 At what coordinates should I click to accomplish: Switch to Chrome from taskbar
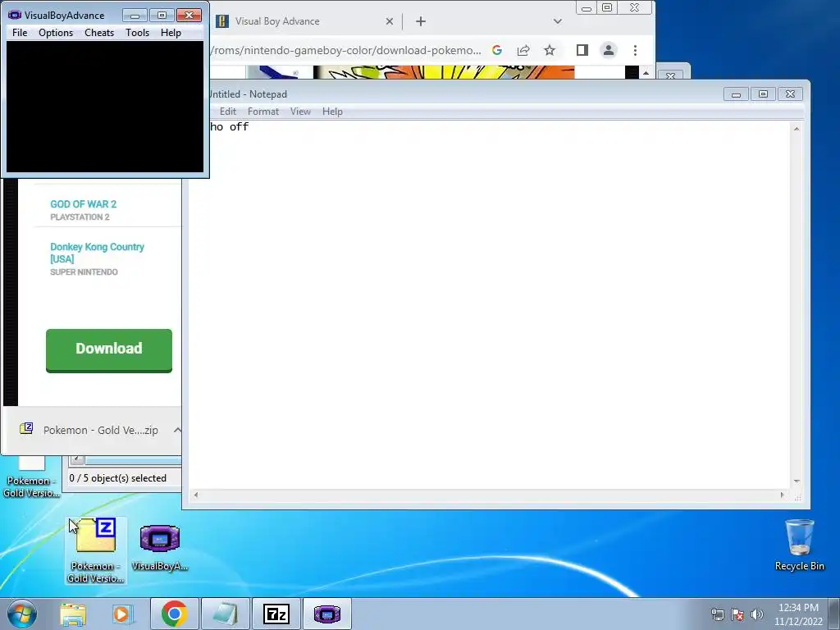(174, 614)
